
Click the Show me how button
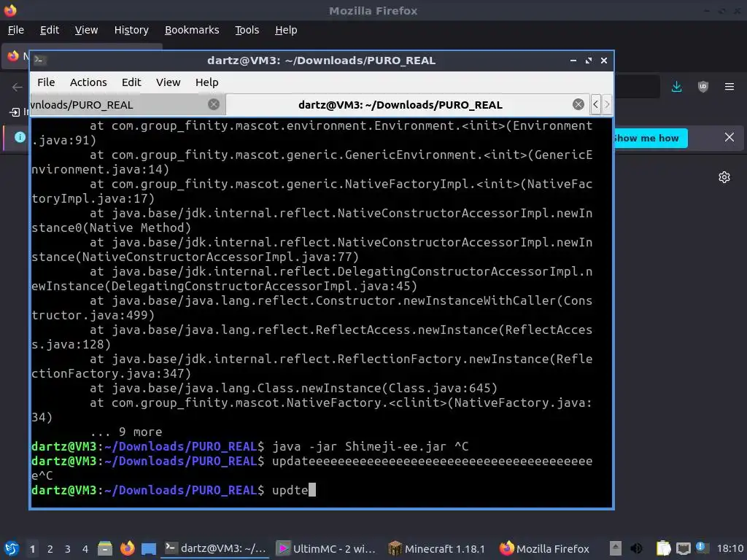click(650, 138)
